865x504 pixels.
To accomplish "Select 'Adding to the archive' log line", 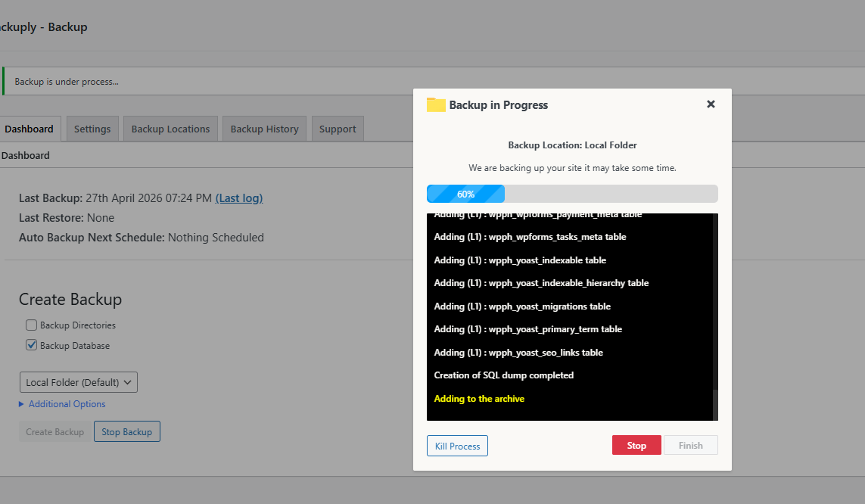I will [479, 399].
